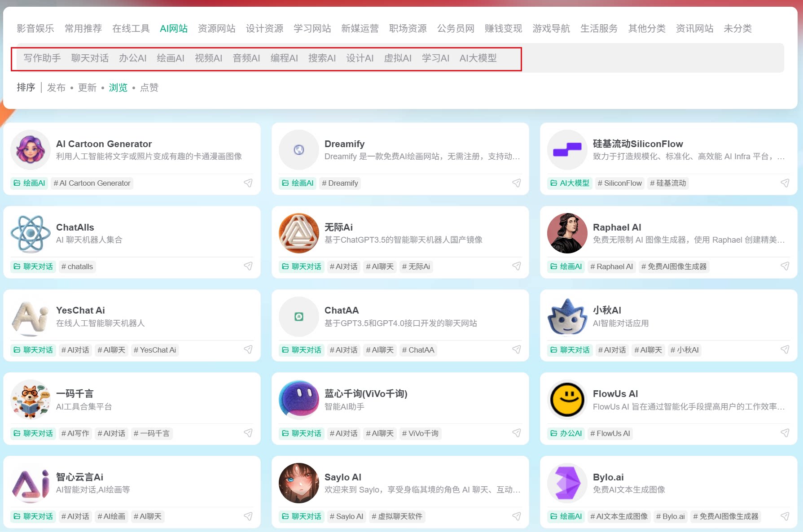This screenshot has width=803, height=532.
Task: Open the 无际Ai triangle logo
Action: [299, 233]
